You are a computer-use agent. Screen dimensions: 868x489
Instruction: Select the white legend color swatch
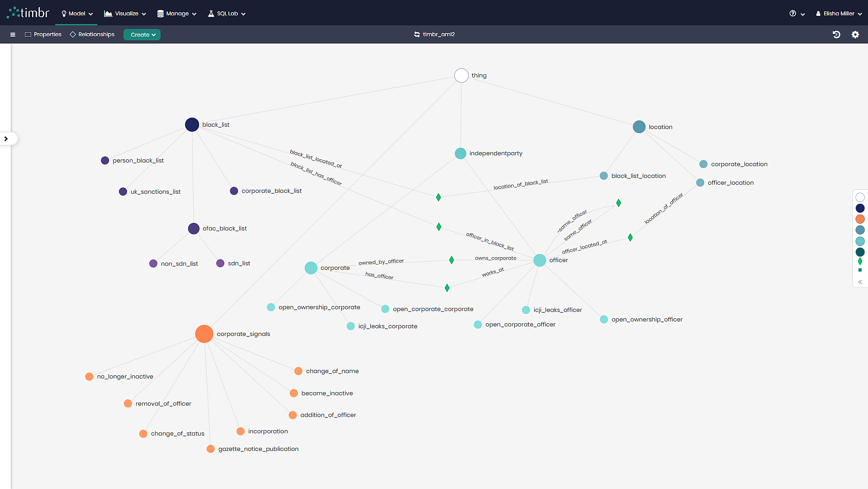[860, 197]
